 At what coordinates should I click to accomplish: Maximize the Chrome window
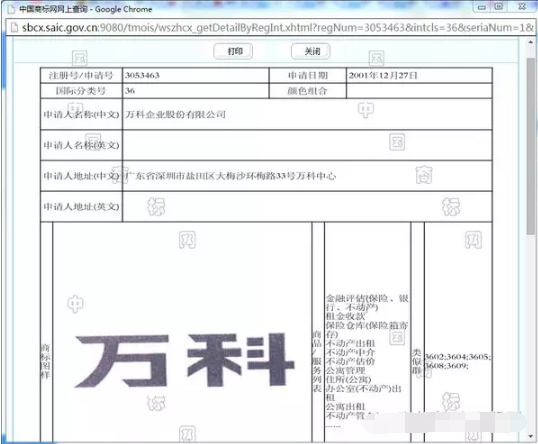[x=499, y=7]
